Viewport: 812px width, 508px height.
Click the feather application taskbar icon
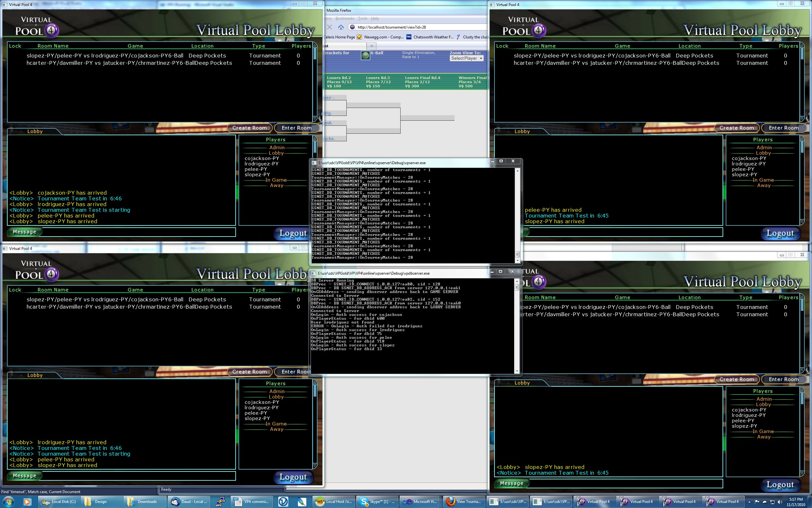click(302, 502)
